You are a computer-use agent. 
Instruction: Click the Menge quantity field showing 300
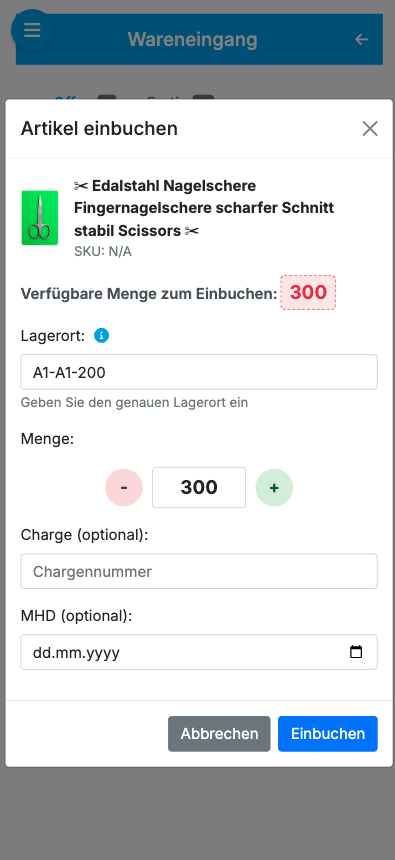[x=199, y=488]
